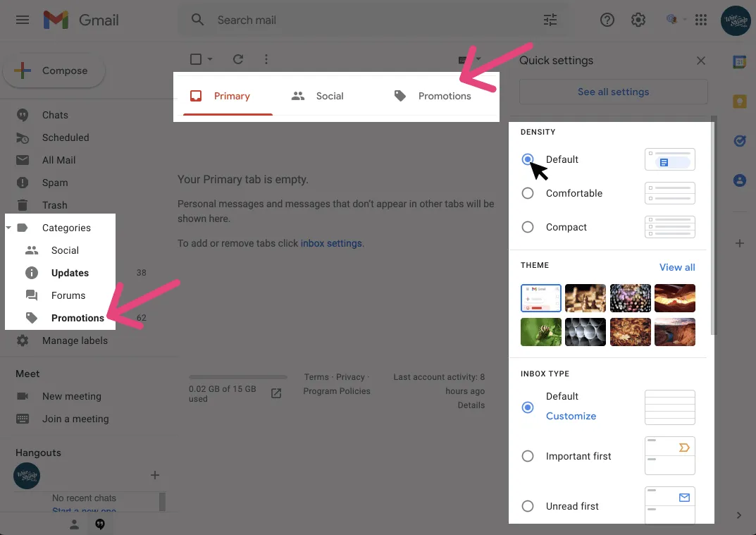
Task: Refresh the inbox
Action: pyautogui.click(x=238, y=59)
